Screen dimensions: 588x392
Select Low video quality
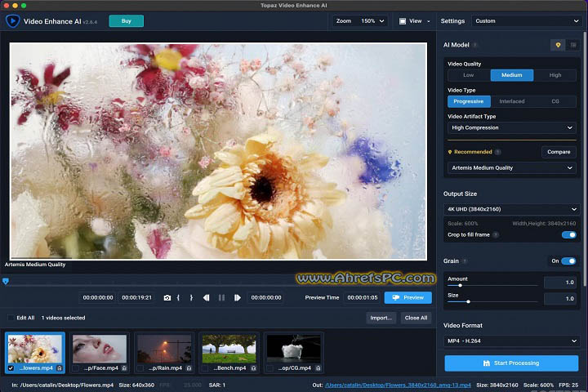[x=469, y=75]
